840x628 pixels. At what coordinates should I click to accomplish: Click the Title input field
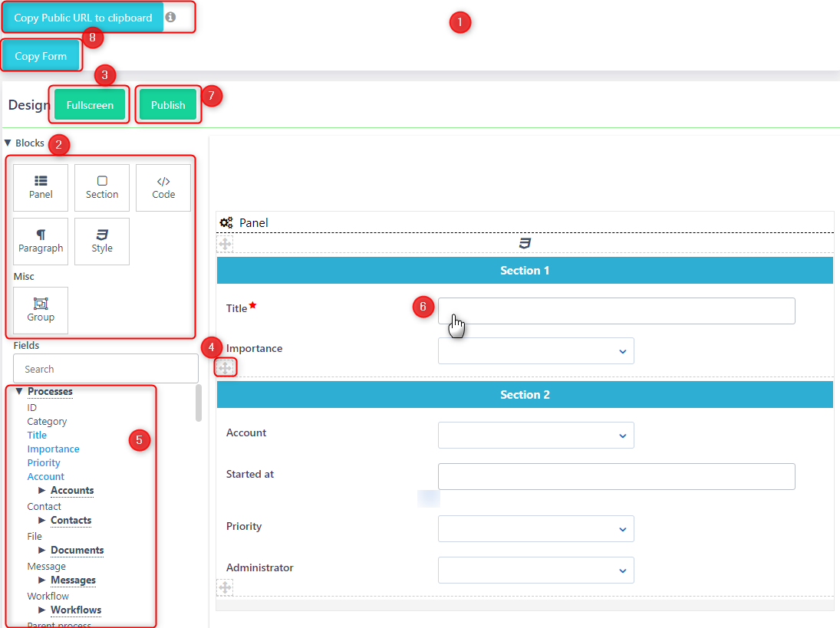pos(617,311)
